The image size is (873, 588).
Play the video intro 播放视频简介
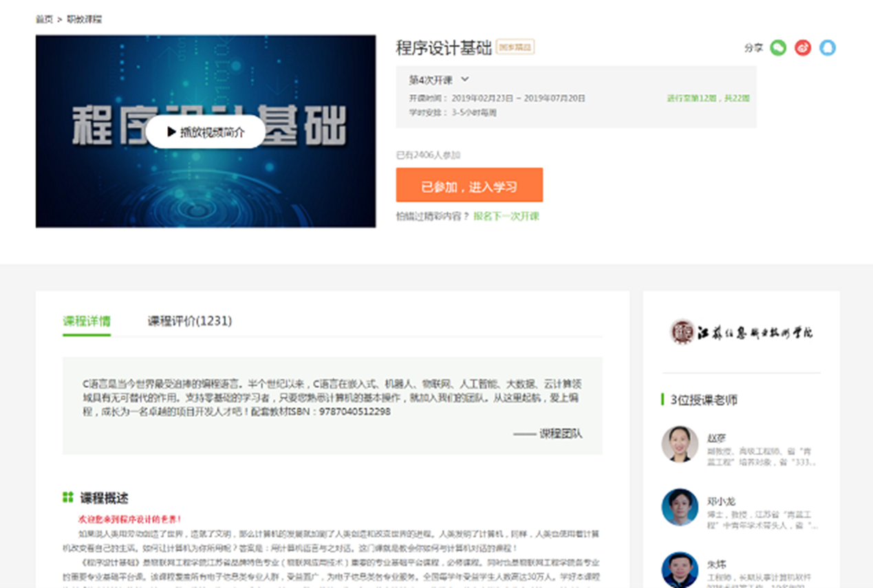(x=206, y=132)
